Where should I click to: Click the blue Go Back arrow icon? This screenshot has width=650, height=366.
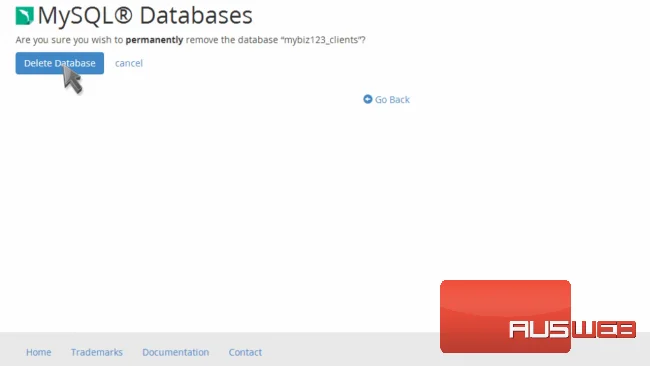pos(368,99)
